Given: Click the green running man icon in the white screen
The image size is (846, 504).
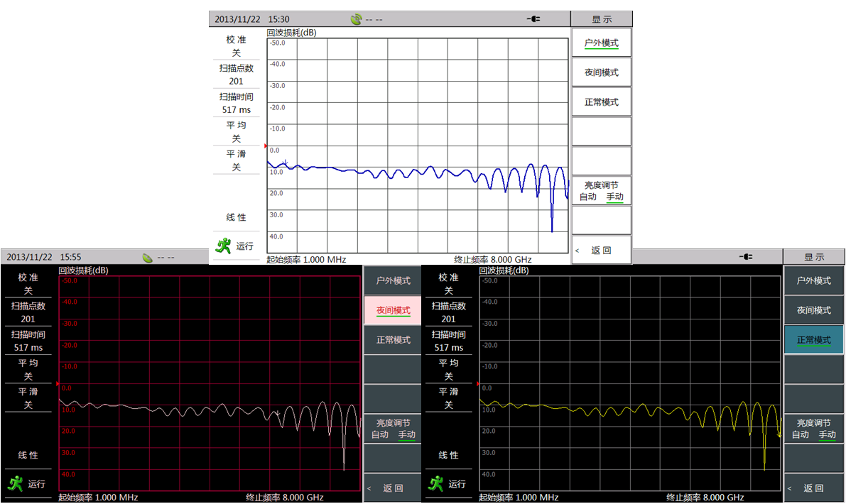Looking at the screenshot, I should (x=224, y=246).
